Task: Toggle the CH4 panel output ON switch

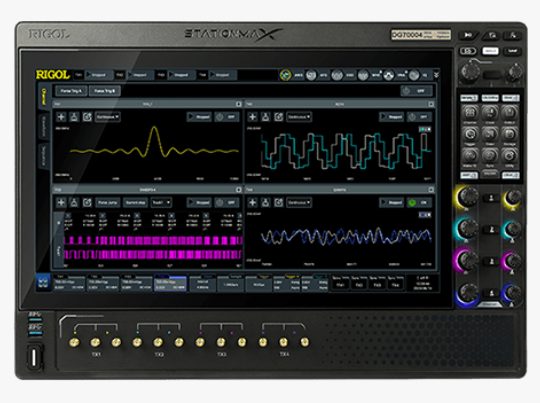Action: coord(419,203)
